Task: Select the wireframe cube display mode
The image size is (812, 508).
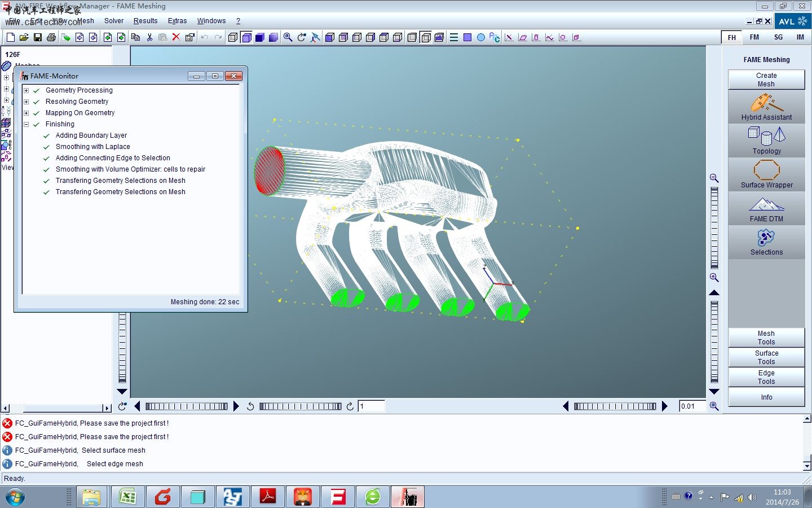Action: pos(233,37)
